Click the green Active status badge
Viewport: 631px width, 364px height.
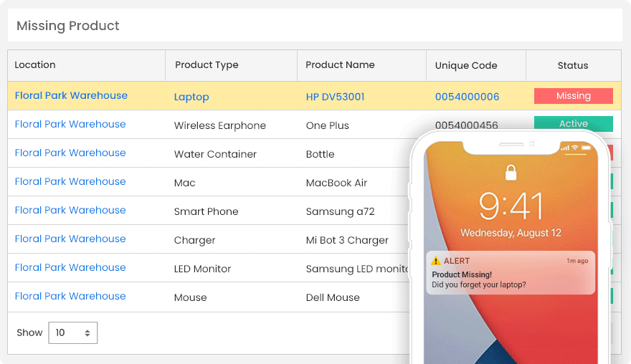pos(573,124)
